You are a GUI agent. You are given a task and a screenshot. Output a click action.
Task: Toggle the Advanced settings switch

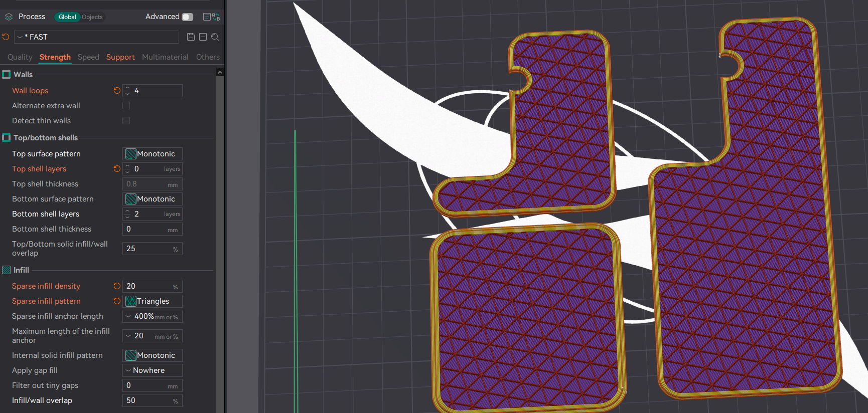click(x=188, y=17)
